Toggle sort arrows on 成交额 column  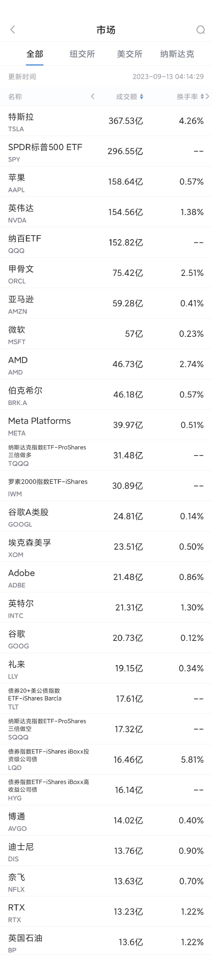click(141, 97)
